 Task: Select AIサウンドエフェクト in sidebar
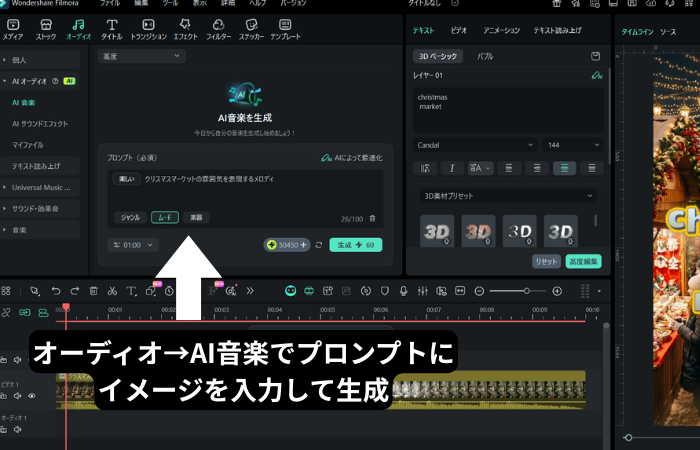pyautogui.click(x=40, y=124)
